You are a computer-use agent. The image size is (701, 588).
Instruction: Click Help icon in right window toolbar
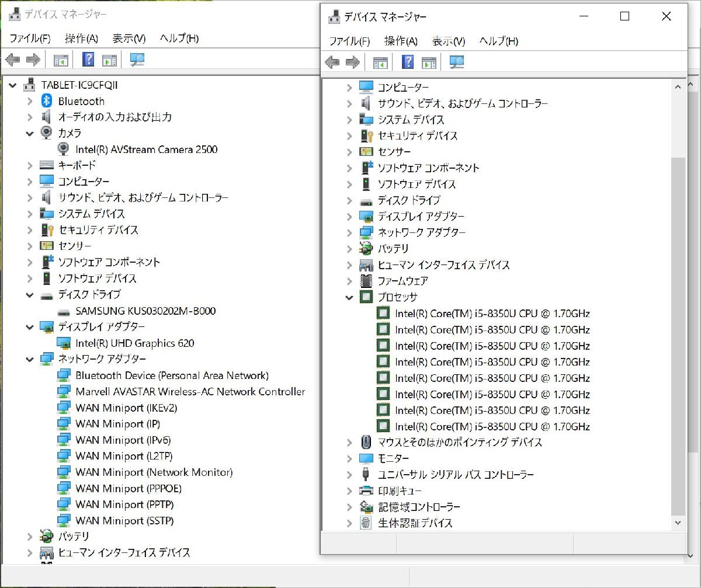click(x=408, y=62)
